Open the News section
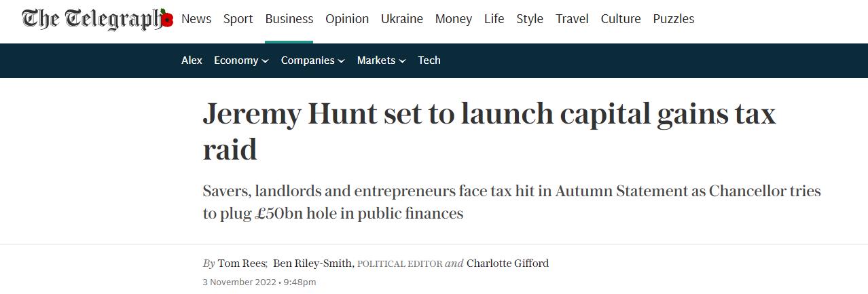Image resolution: width=868 pixels, height=294 pixels. (196, 19)
